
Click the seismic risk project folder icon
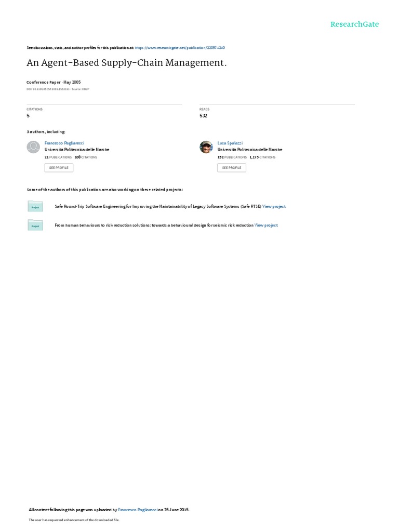(x=35, y=225)
